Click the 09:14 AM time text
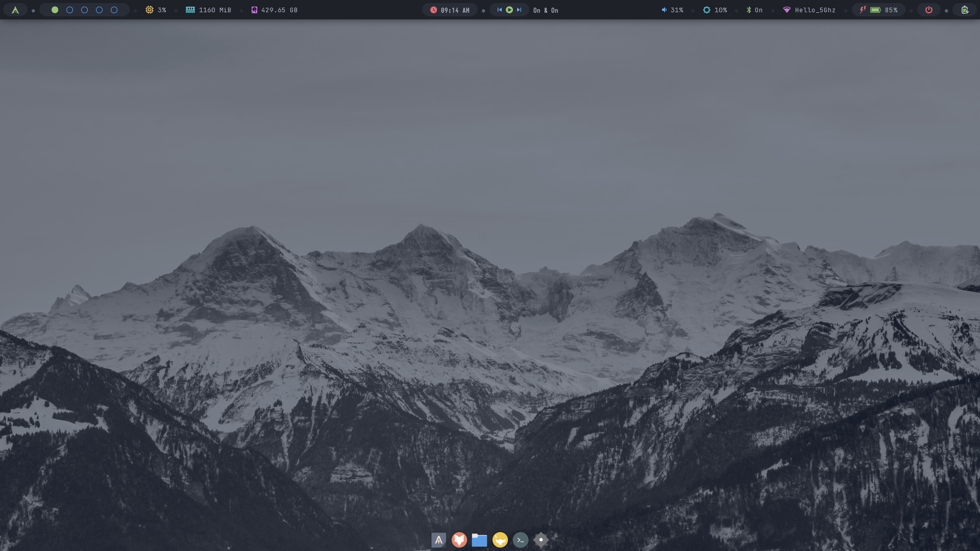Image resolution: width=980 pixels, height=551 pixels. coord(455,10)
